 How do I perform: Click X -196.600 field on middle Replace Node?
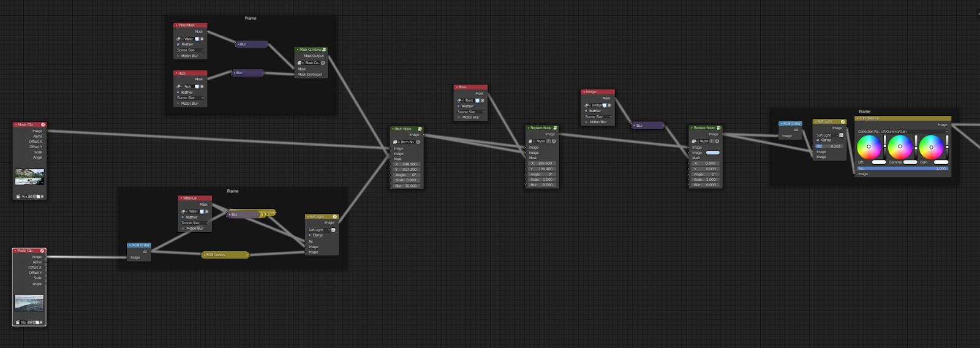pyautogui.click(x=541, y=164)
